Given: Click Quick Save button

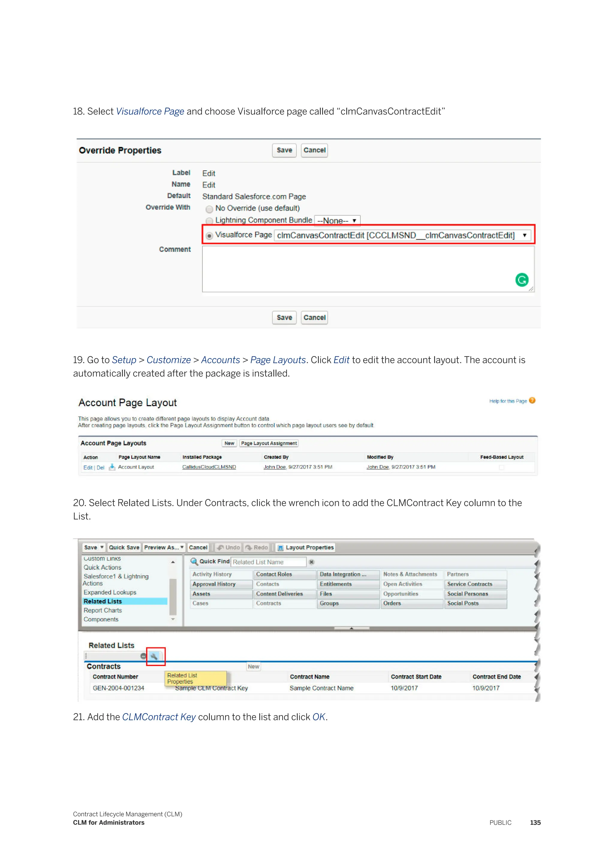Looking at the screenshot, I should tap(124, 547).
